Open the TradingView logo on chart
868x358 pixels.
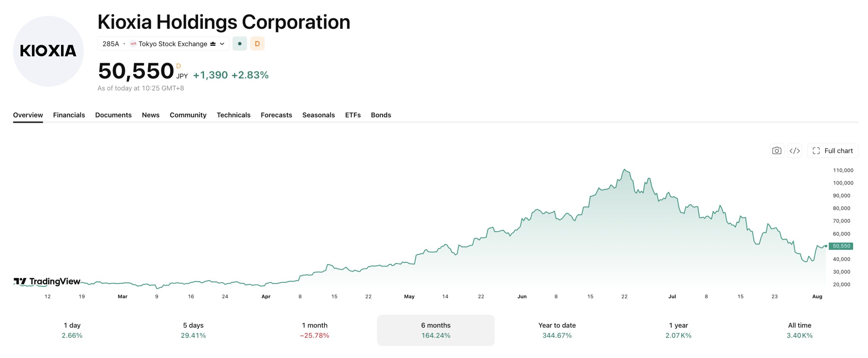(x=47, y=281)
